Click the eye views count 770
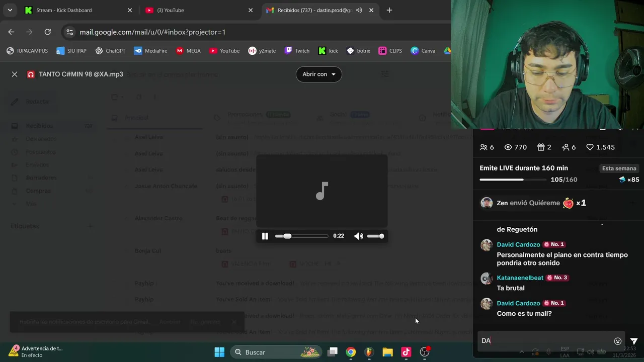The width and height of the screenshot is (644, 362). 515,147
